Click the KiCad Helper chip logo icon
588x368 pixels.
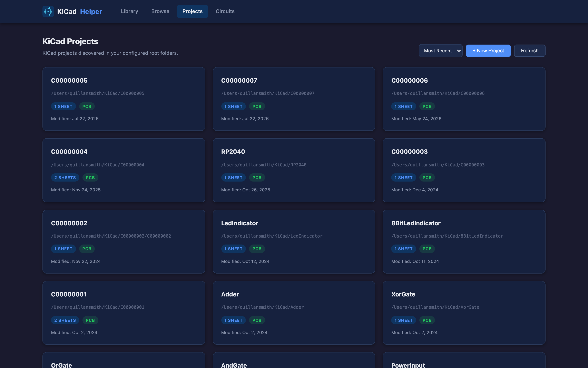pos(48,11)
